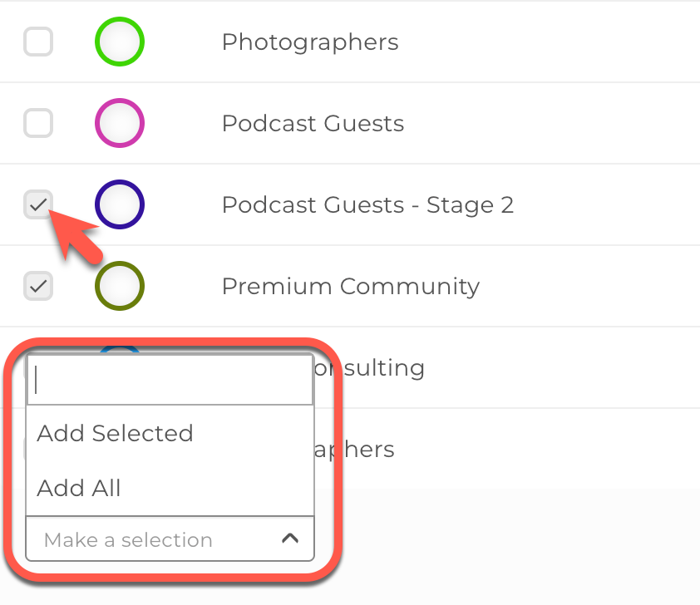
Task: Open the Premium Community list name
Action: (x=350, y=286)
